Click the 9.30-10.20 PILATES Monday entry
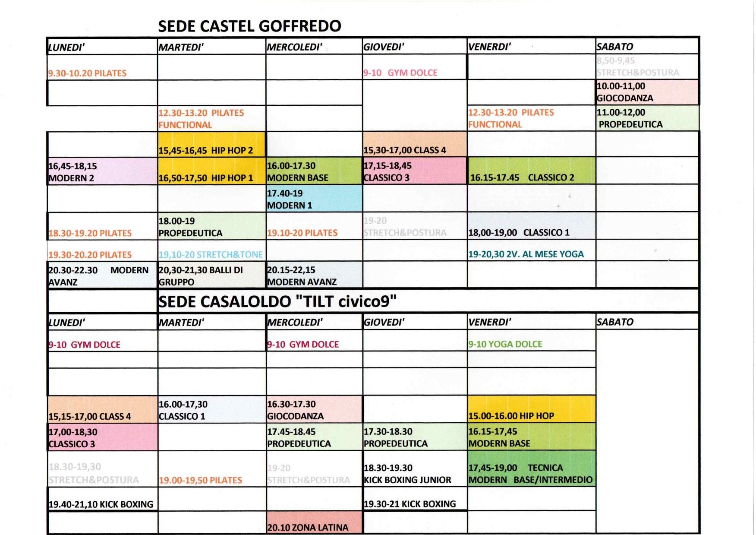 (87, 73)
